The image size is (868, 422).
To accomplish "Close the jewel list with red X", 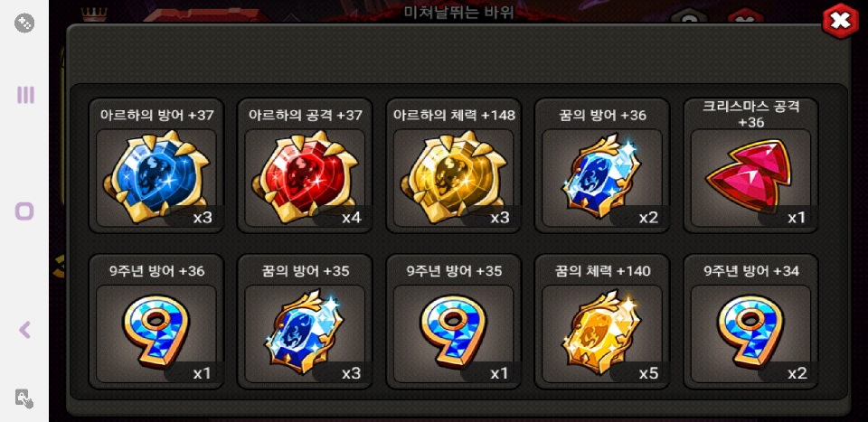I will point(840,21).
